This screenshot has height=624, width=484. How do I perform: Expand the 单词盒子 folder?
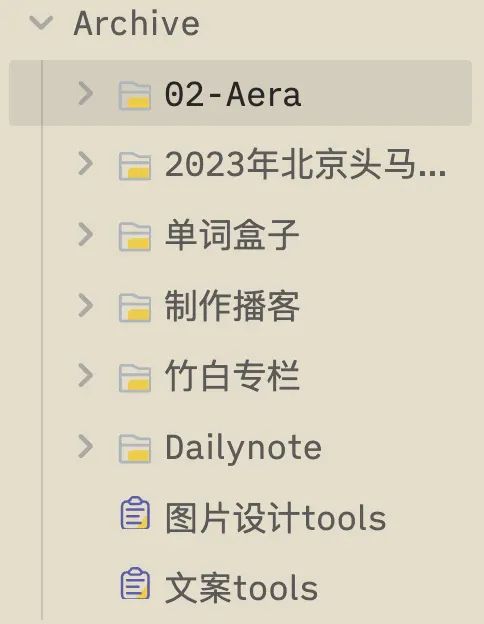(x=86, y=234)
